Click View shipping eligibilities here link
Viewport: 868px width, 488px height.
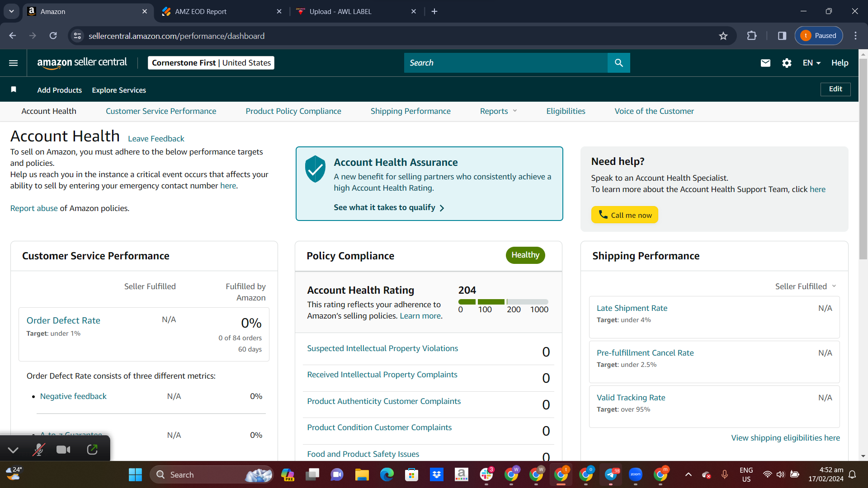786,438
